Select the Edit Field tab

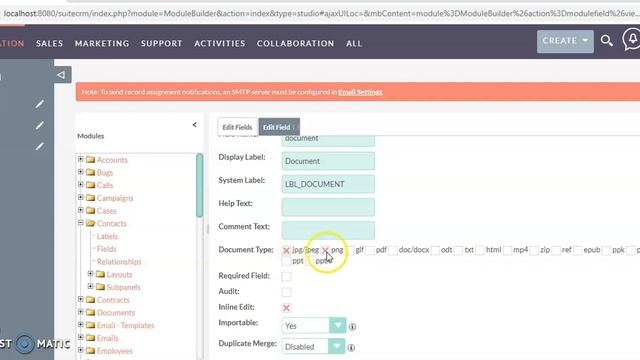pyautogui.click(x=279, y=127)
